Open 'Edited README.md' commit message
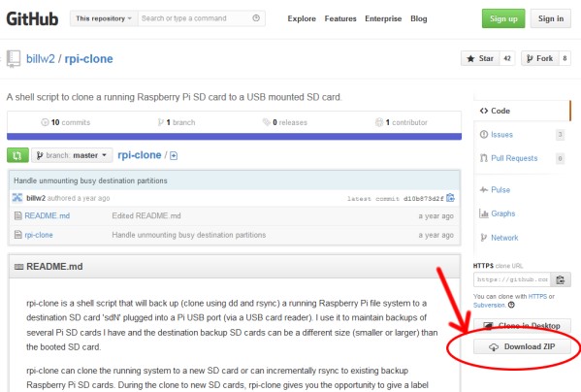Screen dimensions: 581x392 (146, 215)
